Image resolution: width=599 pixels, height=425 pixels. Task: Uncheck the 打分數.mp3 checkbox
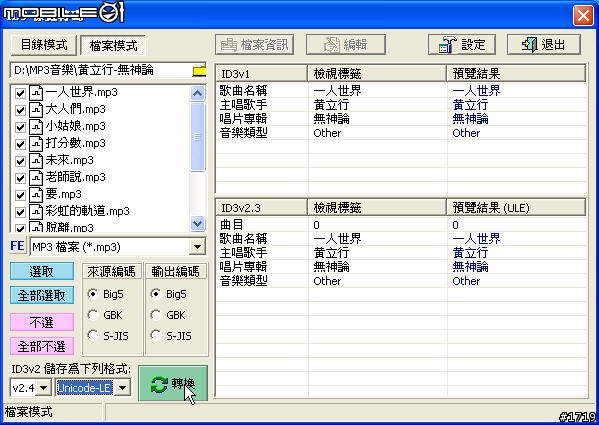coord(20,144)
